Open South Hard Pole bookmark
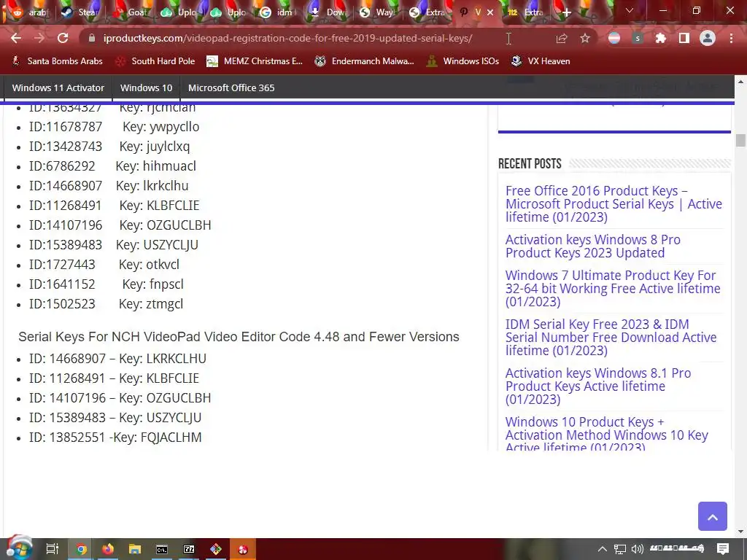 click(x=155, y=61)
